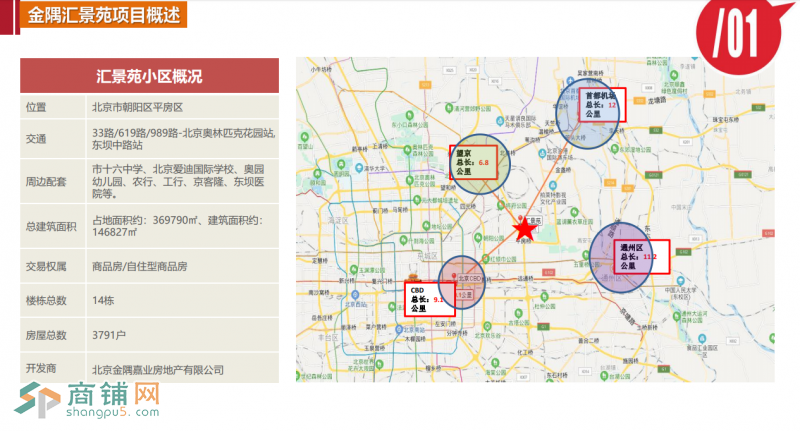Image resolution: width=800 pixels, height=431 pixels.
Task: Click the CBD 9.1公里 callout box
Action: [430, 299]
